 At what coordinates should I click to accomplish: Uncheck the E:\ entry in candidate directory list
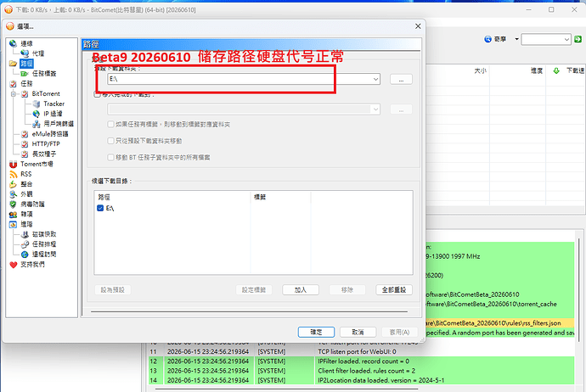point(100,208)
